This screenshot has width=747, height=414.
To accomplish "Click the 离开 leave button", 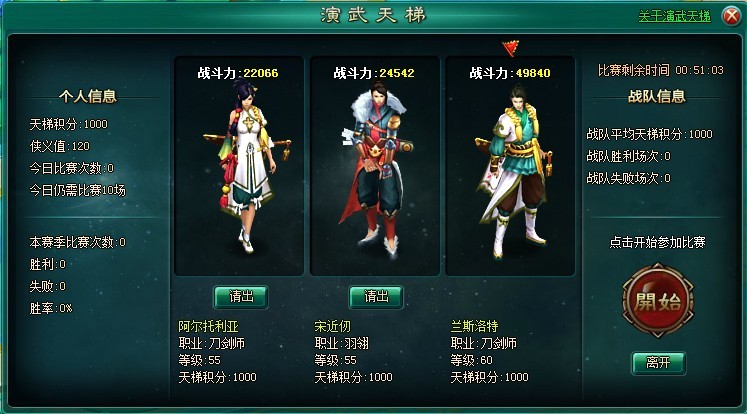I will click(658, 363).
